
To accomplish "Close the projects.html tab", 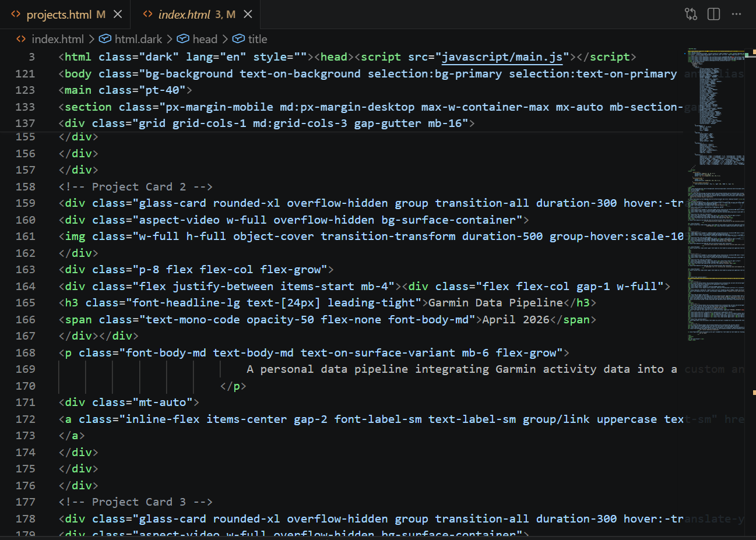I will (118, 14).
